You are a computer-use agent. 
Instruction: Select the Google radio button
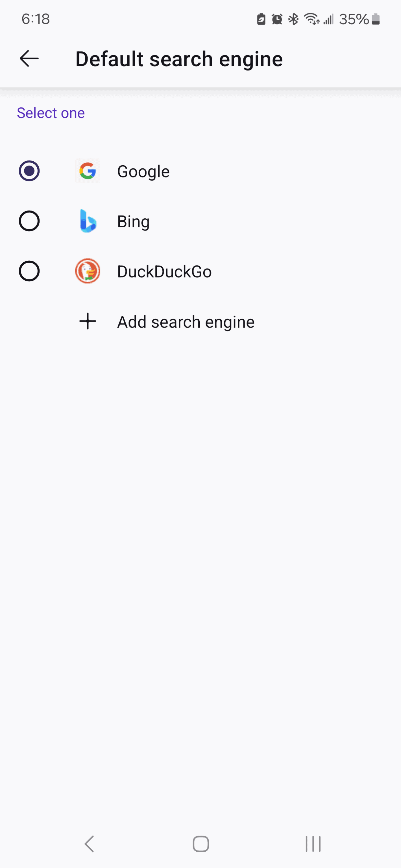point(29,171)
